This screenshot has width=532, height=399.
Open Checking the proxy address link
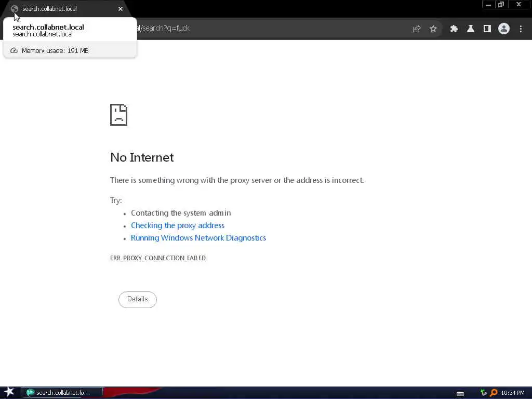click(x=178, y=225)
